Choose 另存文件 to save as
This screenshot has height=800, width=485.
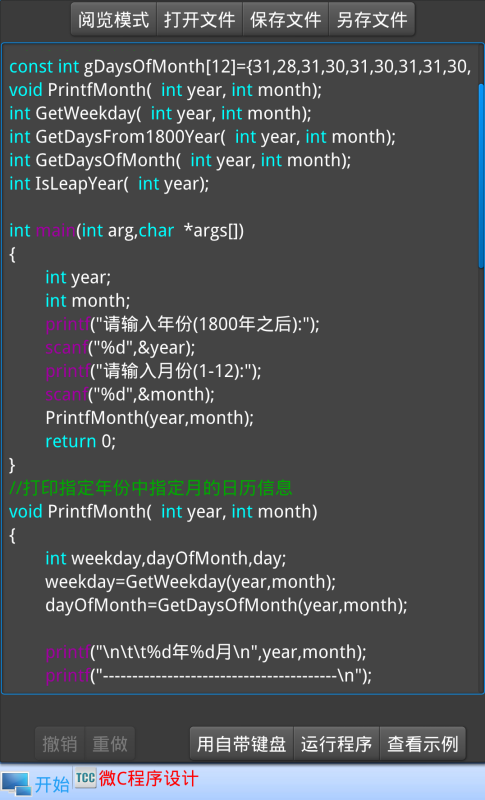tap(372, 19)
